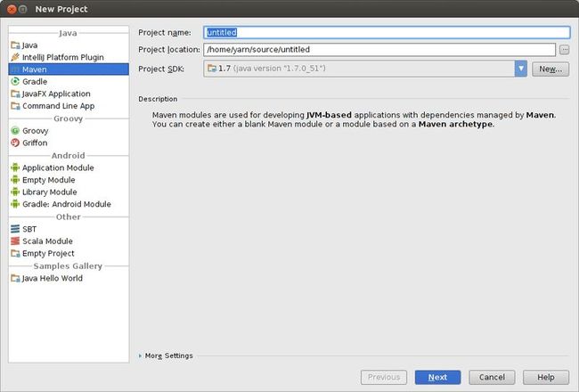Click the red Scala Module icon

pyautogui.click(x=15, y=241)
